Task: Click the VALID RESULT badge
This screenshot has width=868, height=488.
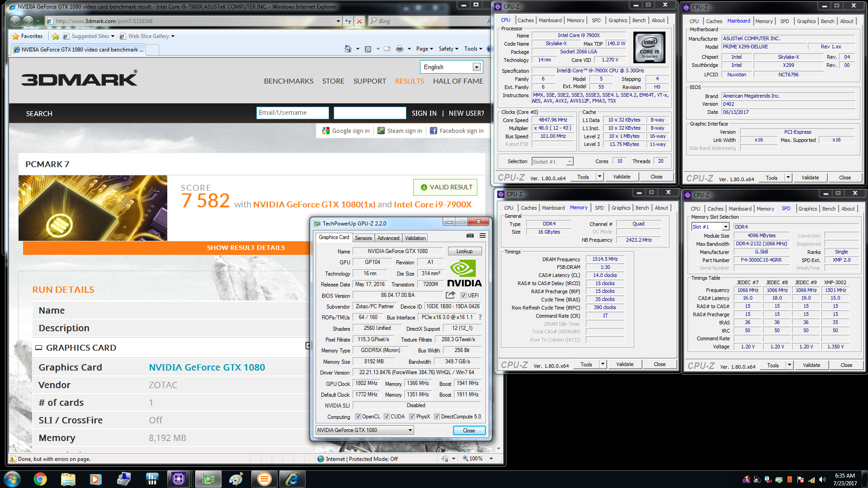Action: click(445, 187)
